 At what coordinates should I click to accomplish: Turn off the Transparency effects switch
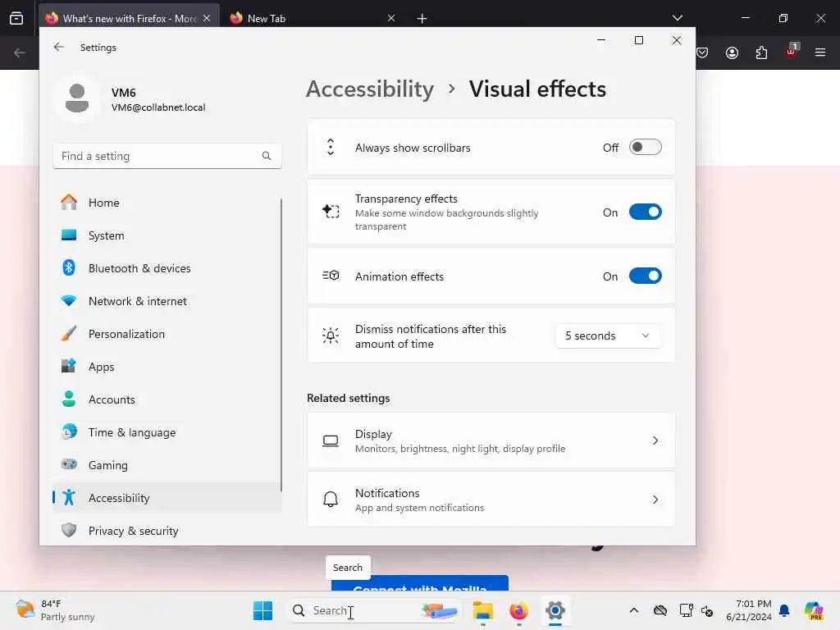pos(645,212)
